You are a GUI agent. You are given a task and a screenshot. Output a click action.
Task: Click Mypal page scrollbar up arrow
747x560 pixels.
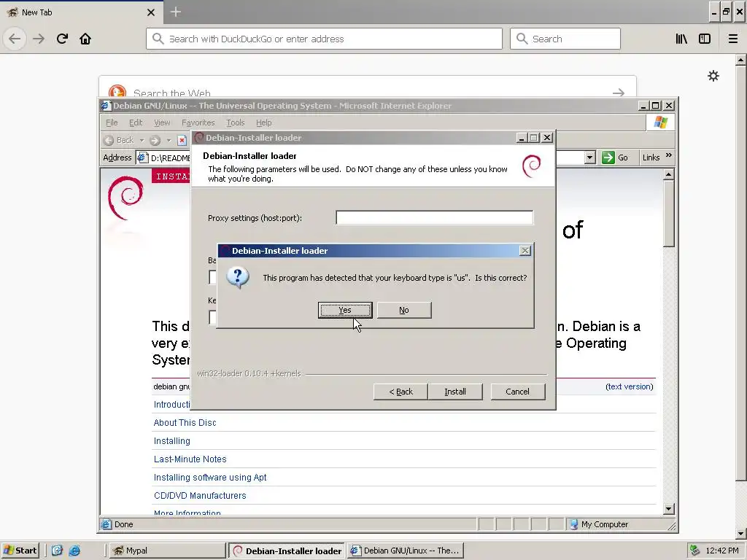click(741, 60)
